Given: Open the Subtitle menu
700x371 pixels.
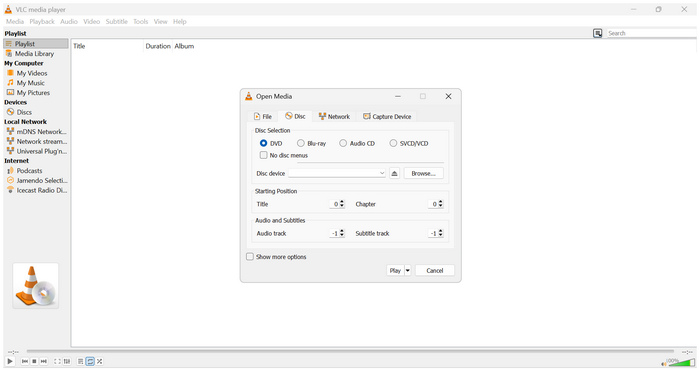Looking at the screenshot, I should coord(117,21).
